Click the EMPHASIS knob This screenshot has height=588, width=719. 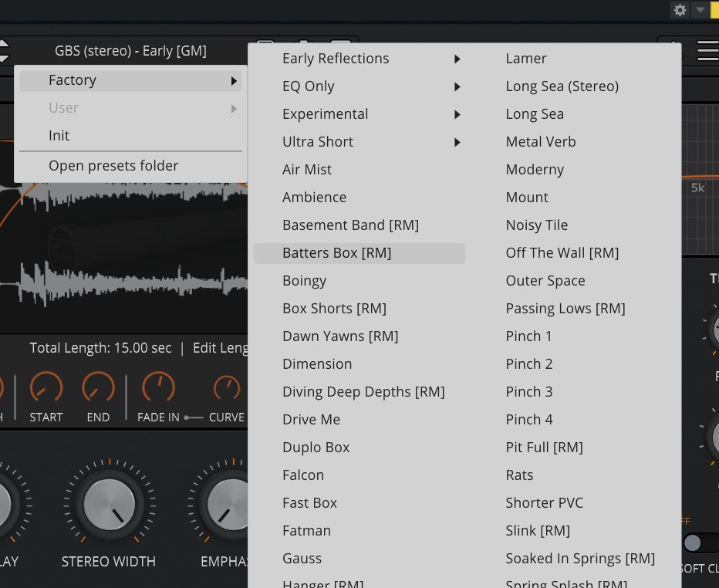(x=224, y=505)
